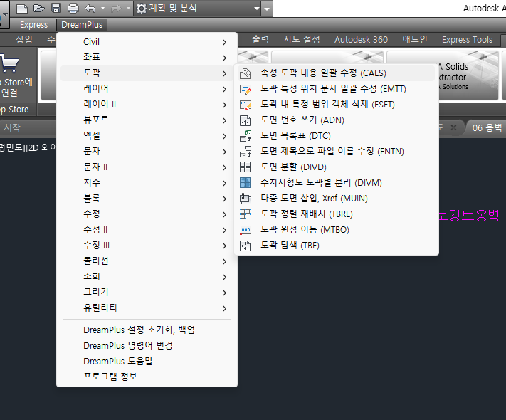Click the TBE title block explore icon
Screen dimensions: 506x420
coord(246,246)
